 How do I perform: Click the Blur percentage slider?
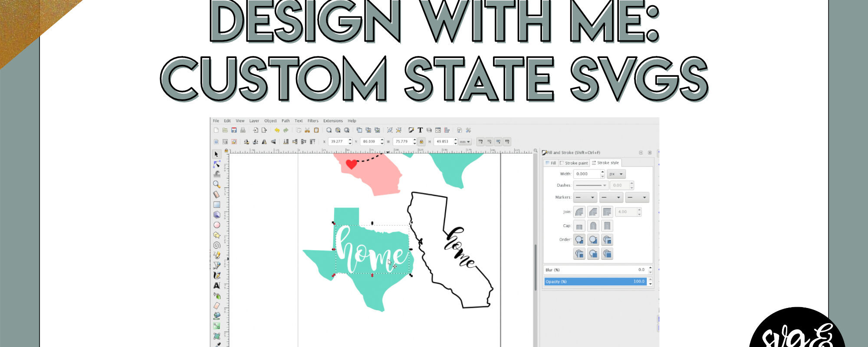click(595, 270)
